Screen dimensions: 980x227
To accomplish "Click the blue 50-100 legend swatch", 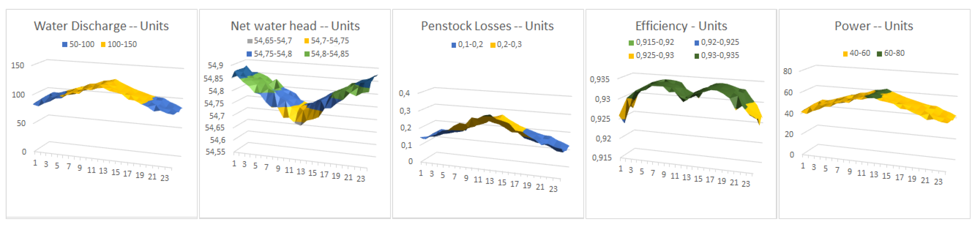I will pos(65,44).
